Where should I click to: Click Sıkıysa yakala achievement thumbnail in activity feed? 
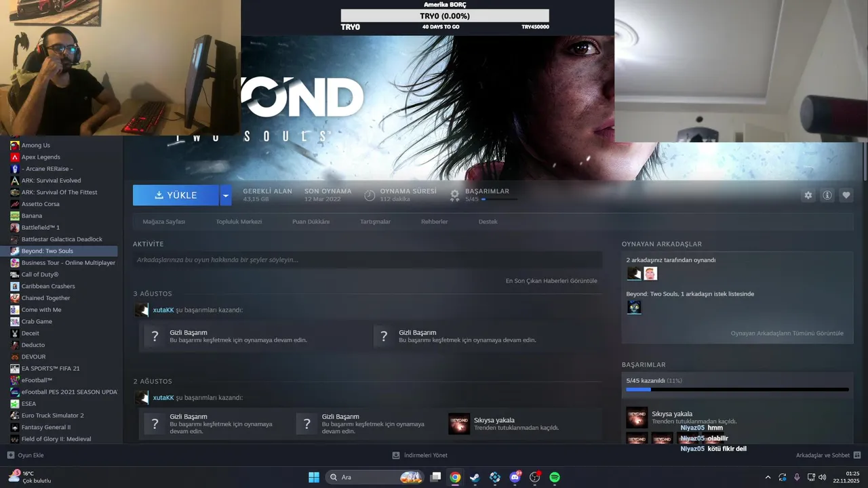click(x=459, y=424)
